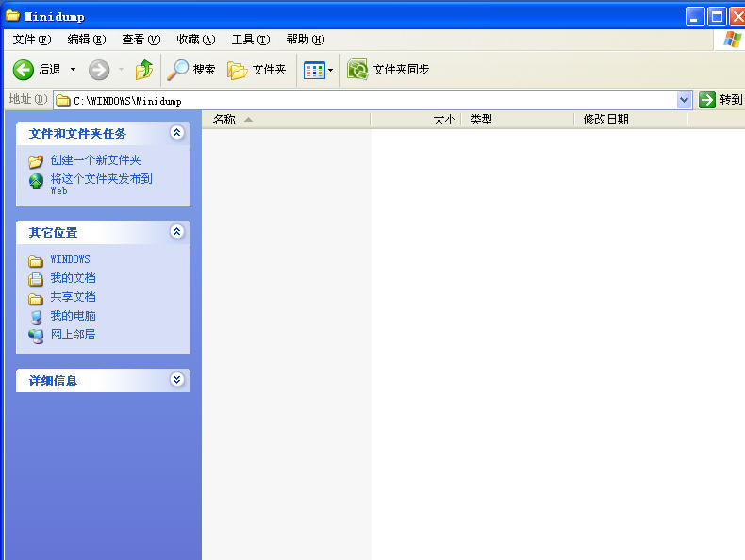Click the Minidump title bar folder icon

click(12, 16)
